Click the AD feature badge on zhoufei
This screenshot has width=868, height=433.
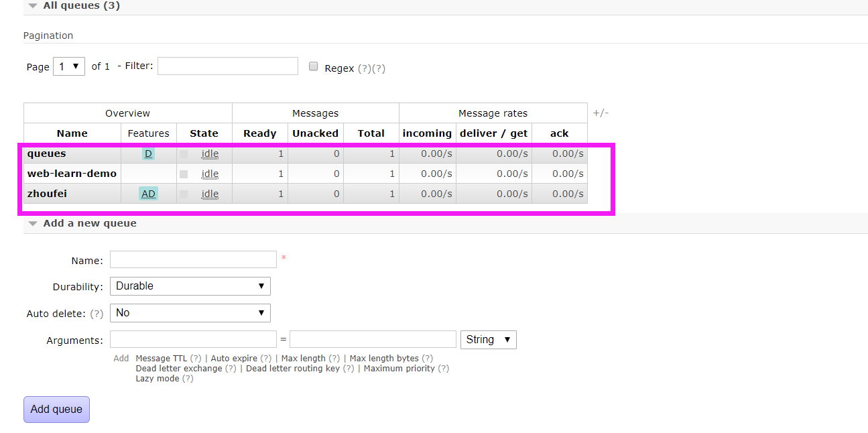coord(148,194)
